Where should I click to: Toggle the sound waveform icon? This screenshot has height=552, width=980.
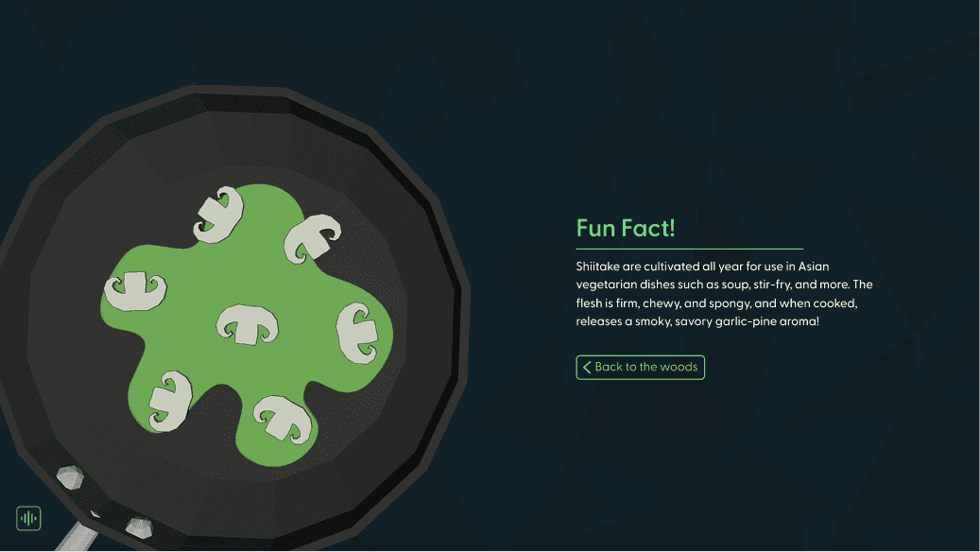click(x=28, y=518)
